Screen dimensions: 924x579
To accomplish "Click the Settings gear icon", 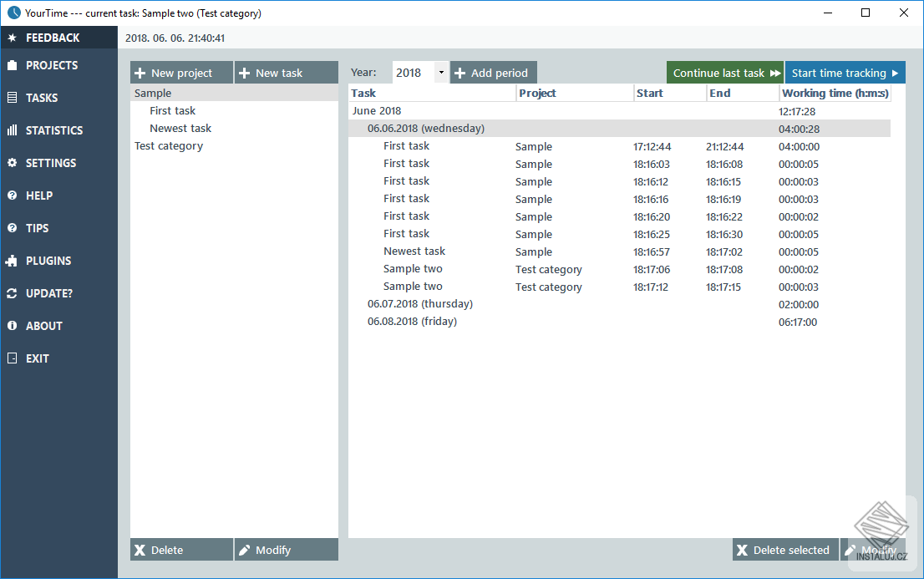I will pos(12,163).
